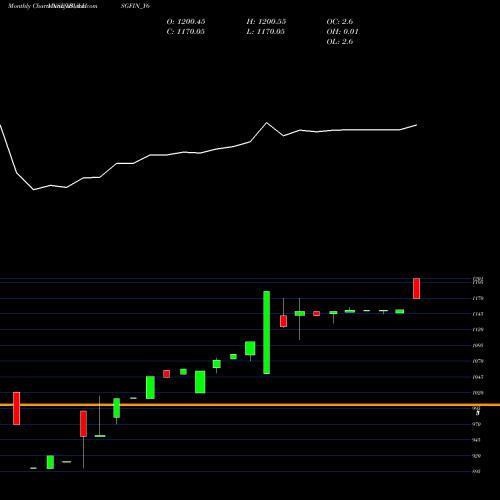This screenshot has height=500, width=500.
Task: Click the 970 price axis label
Action: (477, 424)
